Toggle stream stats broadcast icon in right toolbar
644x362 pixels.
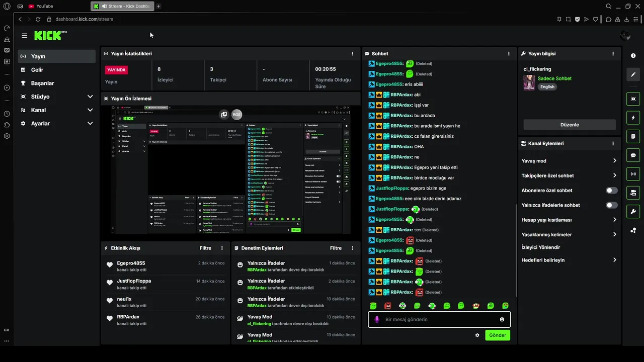pyautogui.click(x=633, y=174)
